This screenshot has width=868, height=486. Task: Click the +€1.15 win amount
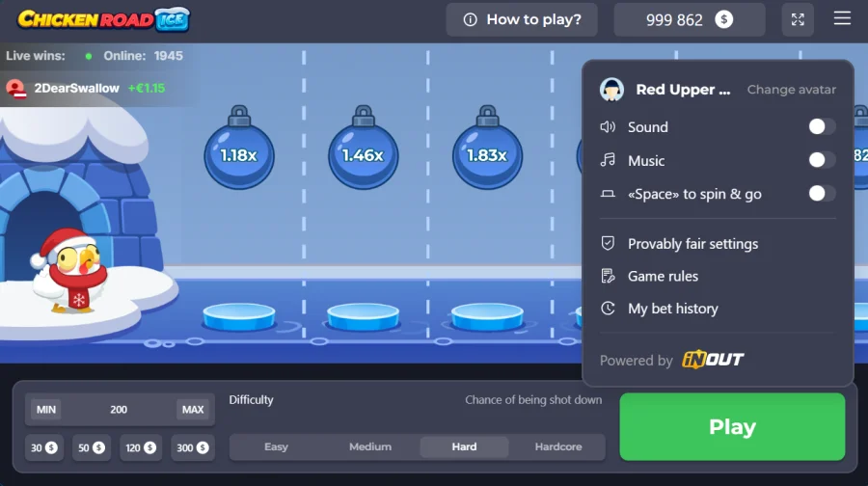click(x=147, y=88)
